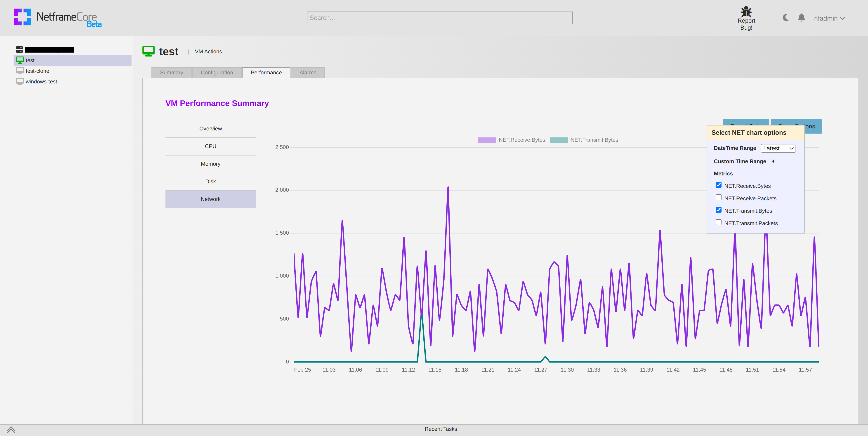868x436 pixels.
Task: Open the DateTime Range dropdown
Action: (778, 148)
